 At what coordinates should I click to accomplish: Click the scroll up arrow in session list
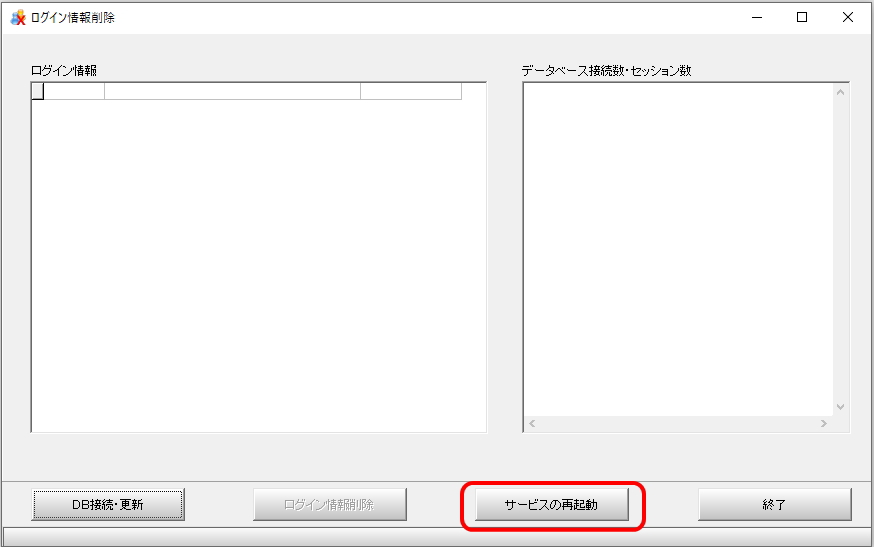[x=841, y=92]
